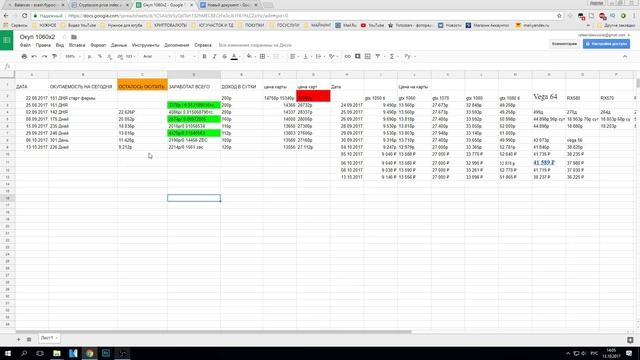
Task: Open the text rotation dropdown
Action: [333, 56]
